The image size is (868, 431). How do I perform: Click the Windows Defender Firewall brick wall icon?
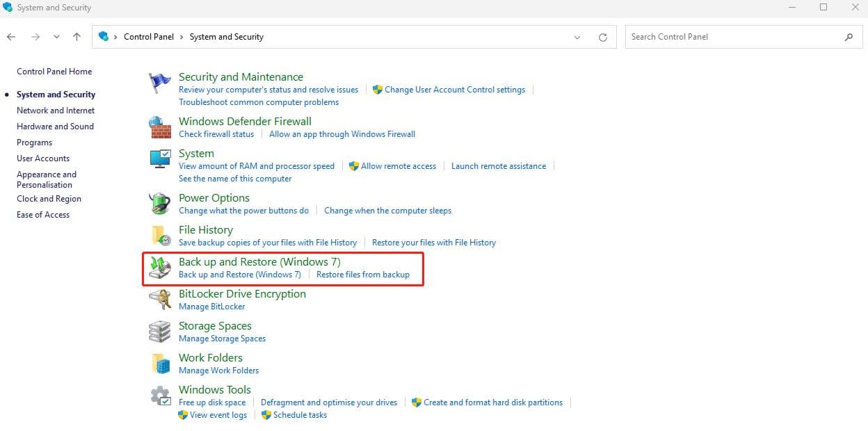160,127
